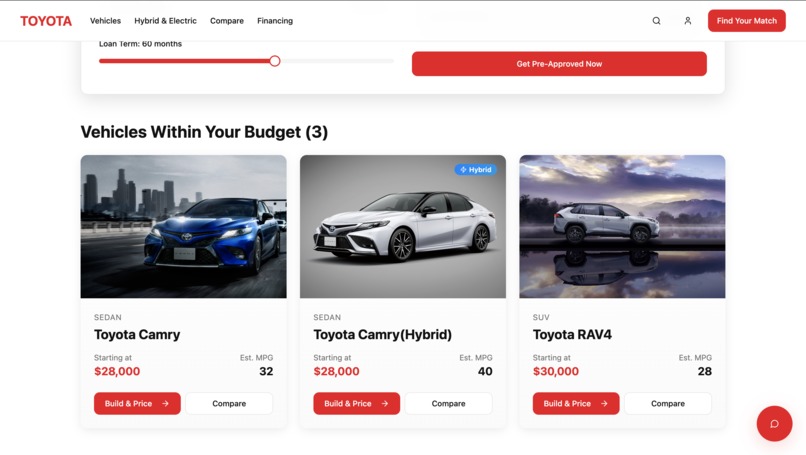
Task: Click the 'Toyota Camry(Hybrid)' title
Action: 382,335
